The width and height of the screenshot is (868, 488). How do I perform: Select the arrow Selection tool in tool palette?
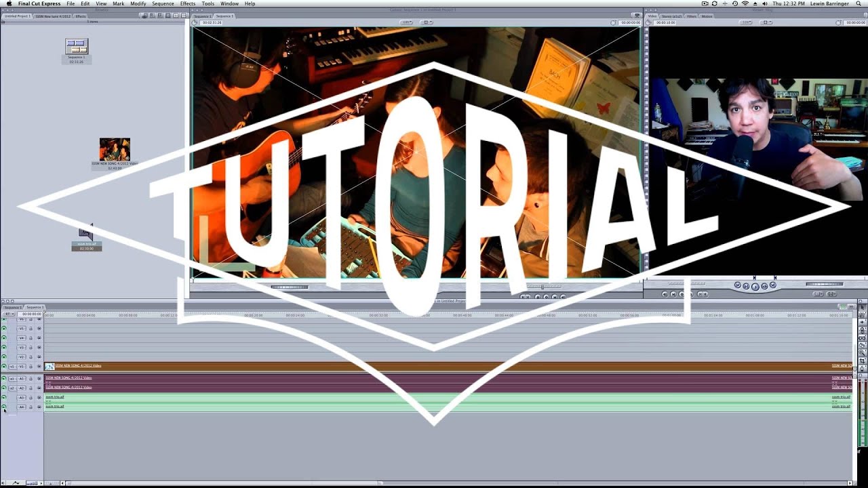point(862,307)
